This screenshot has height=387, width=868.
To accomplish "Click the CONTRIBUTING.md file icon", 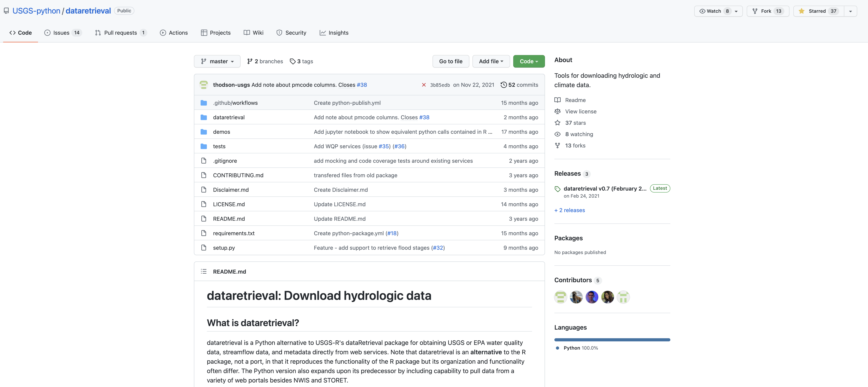I will (x=204, y=175).
